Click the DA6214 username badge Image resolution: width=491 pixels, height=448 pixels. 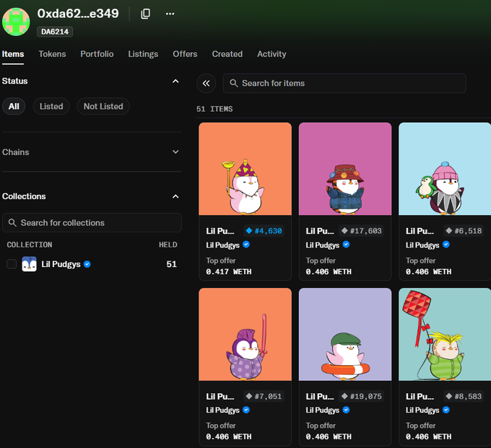click(55, 32)
